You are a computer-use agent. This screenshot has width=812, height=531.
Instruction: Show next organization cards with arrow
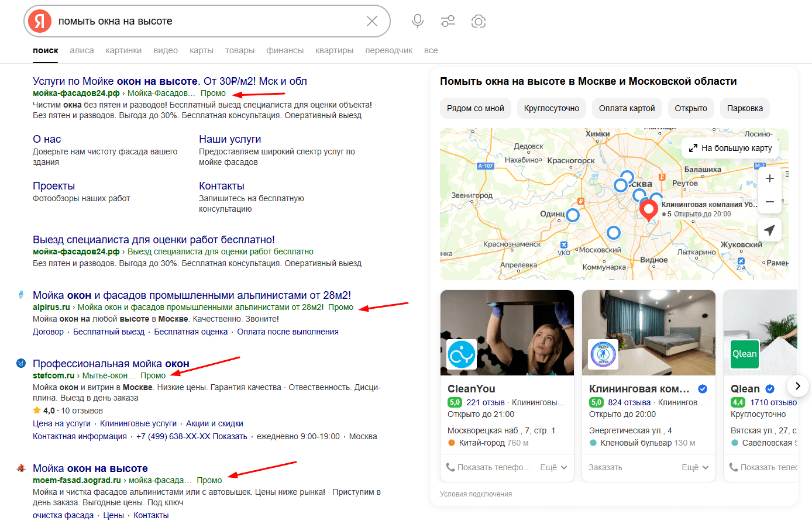(798, 386)
